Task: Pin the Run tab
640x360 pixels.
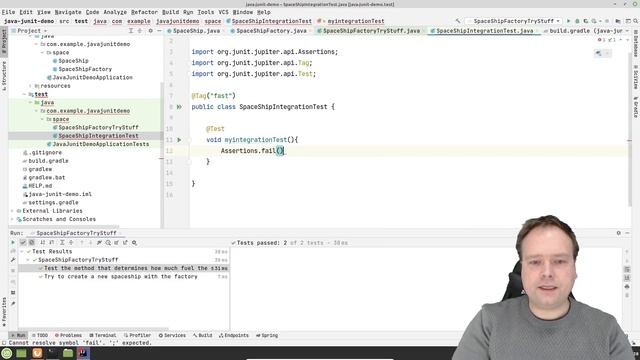Action: pyautogui.click(x=13, y=304)
